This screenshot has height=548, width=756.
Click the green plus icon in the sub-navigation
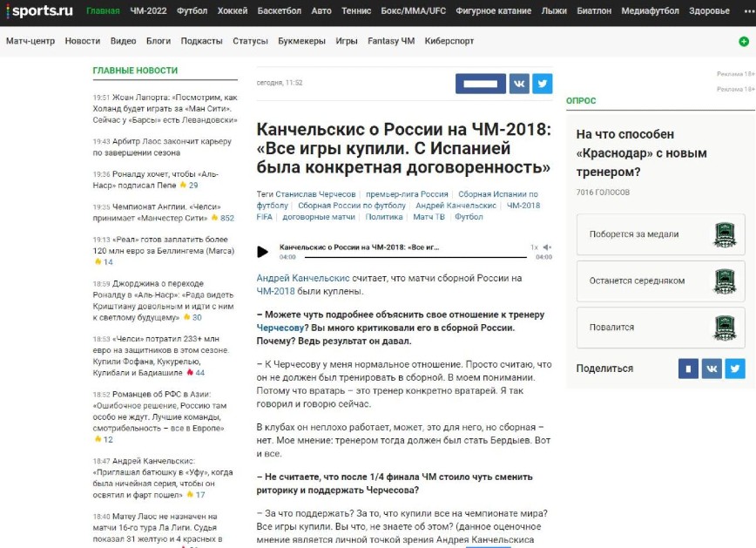click(x=744, y=41)
